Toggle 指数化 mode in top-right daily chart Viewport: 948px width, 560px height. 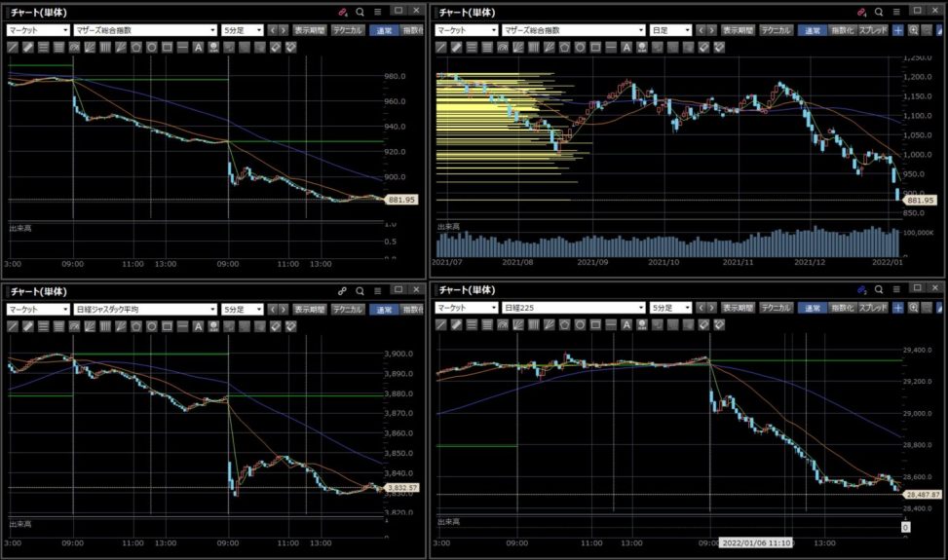(x=841, y=30)
